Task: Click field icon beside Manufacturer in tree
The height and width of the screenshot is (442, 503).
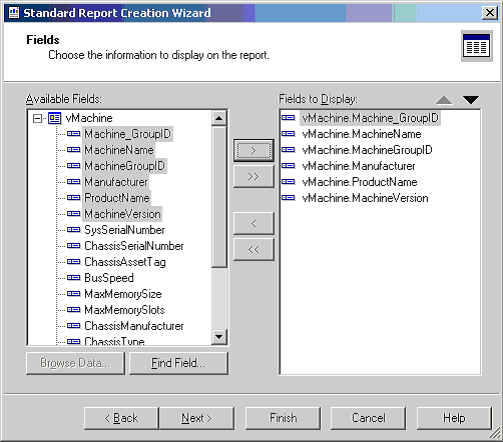Action: pos(73,182)
